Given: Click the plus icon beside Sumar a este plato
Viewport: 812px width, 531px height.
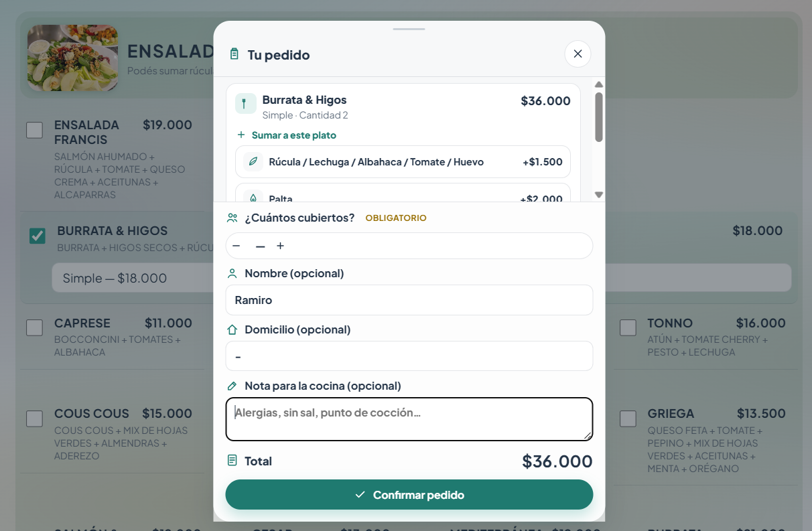Looking at the screenshot, I should tap(241, 135).
